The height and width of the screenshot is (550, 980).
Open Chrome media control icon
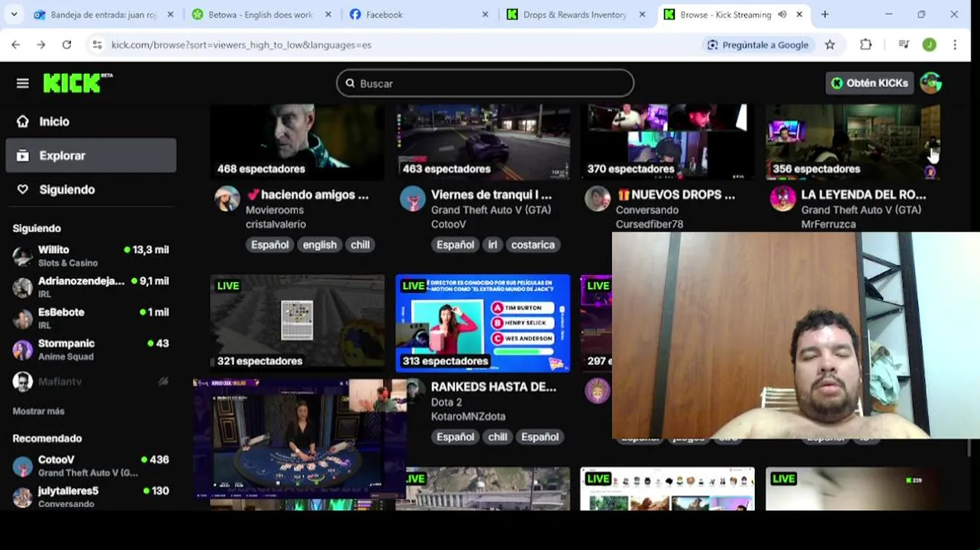[904, 45]
